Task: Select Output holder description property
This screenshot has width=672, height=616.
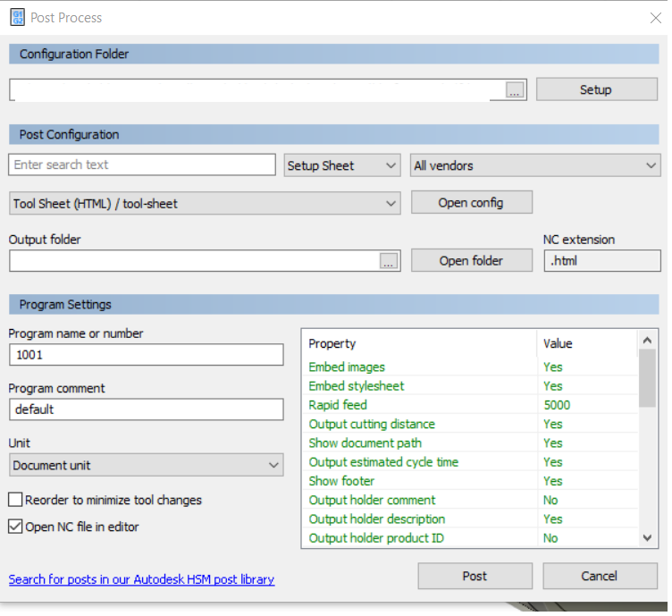Action: click(x=377, y=519)
